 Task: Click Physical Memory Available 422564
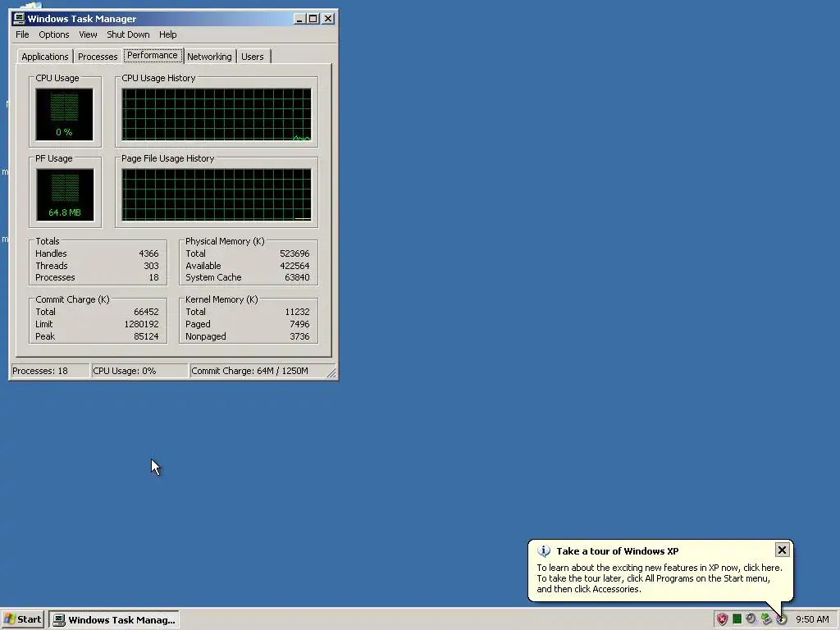(x=294, y=266)
